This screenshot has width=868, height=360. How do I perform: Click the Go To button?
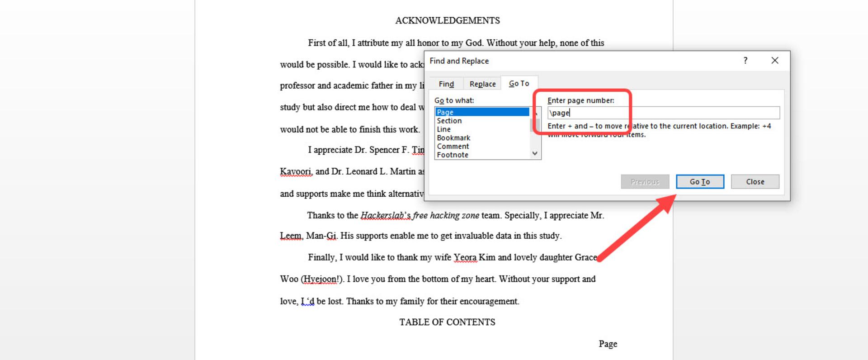pos(700,181)
